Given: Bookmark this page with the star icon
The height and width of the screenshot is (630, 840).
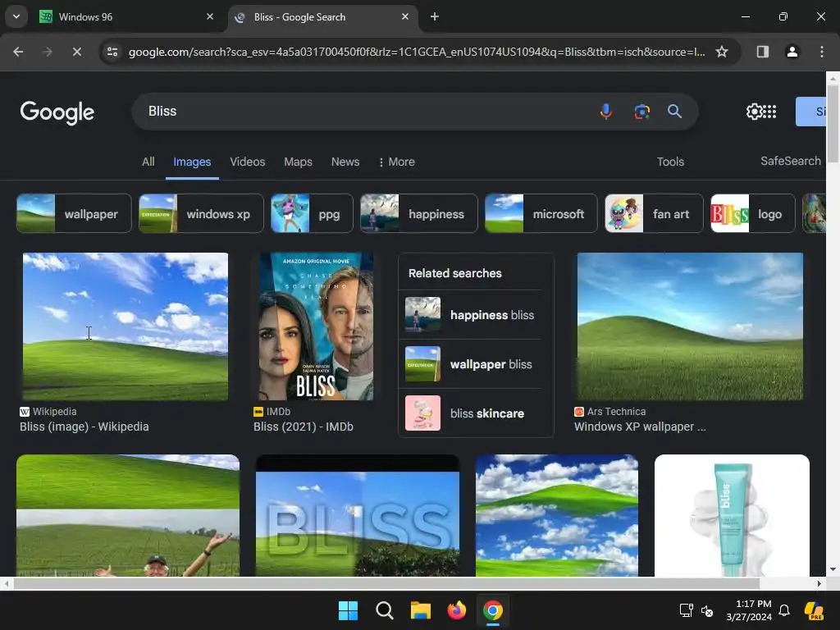Looking at the screenshot, I should point(722,52).
